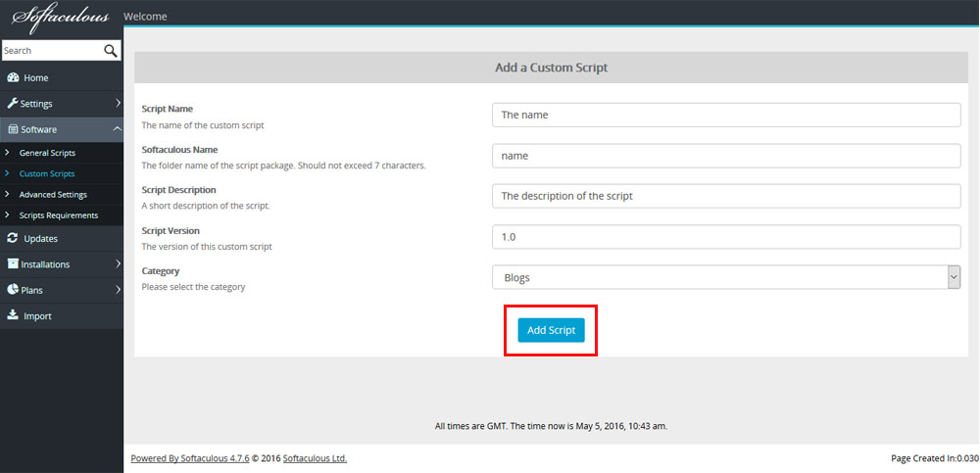Click the search magnifier icon
Screen dimensions: 980x473
(x=110, y=51)
